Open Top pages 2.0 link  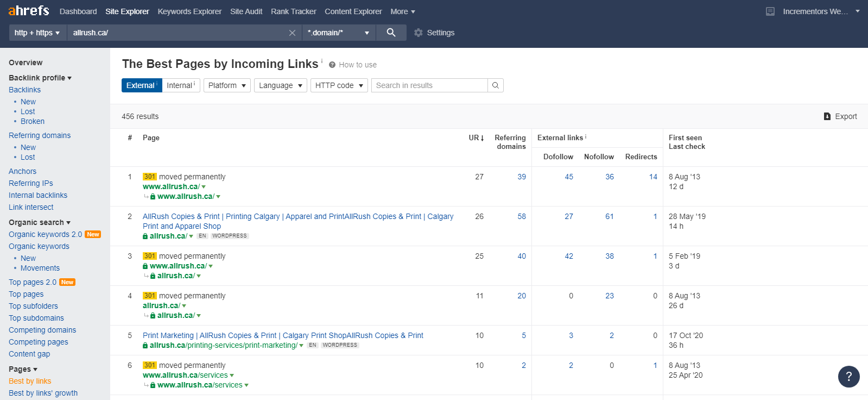point(33,282)
